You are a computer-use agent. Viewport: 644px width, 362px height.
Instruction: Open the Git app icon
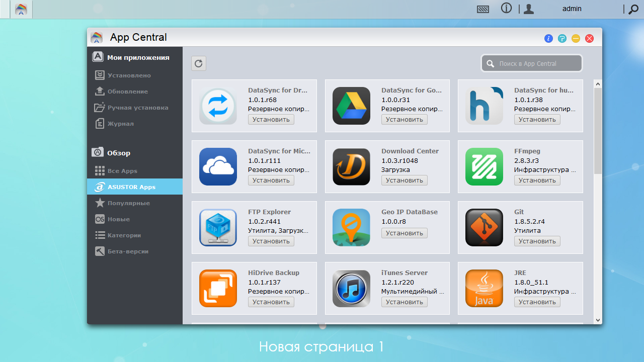484,227
